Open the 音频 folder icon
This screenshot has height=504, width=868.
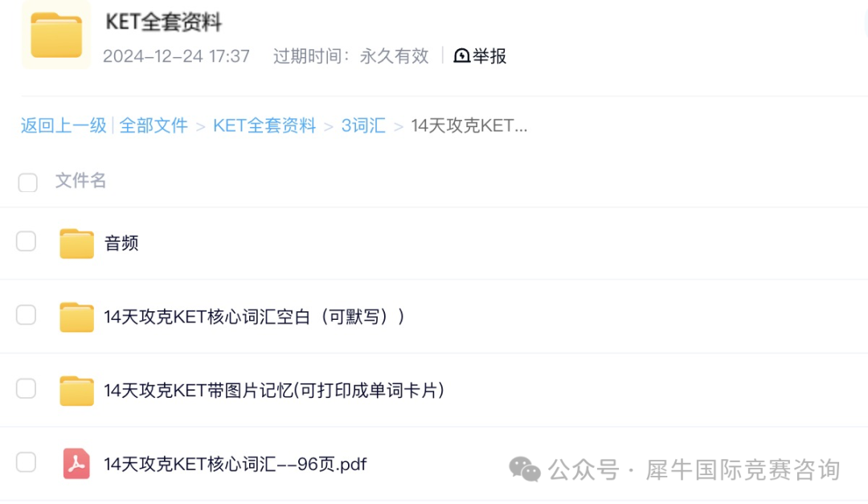pos(76,243)
